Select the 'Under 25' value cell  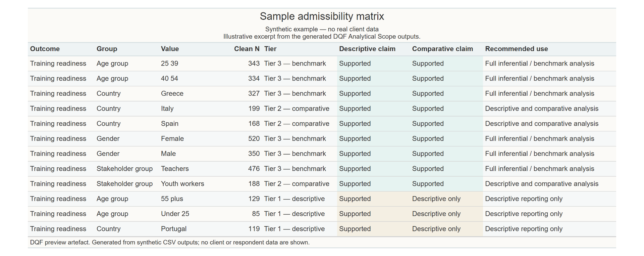click(x=175, y=214)
